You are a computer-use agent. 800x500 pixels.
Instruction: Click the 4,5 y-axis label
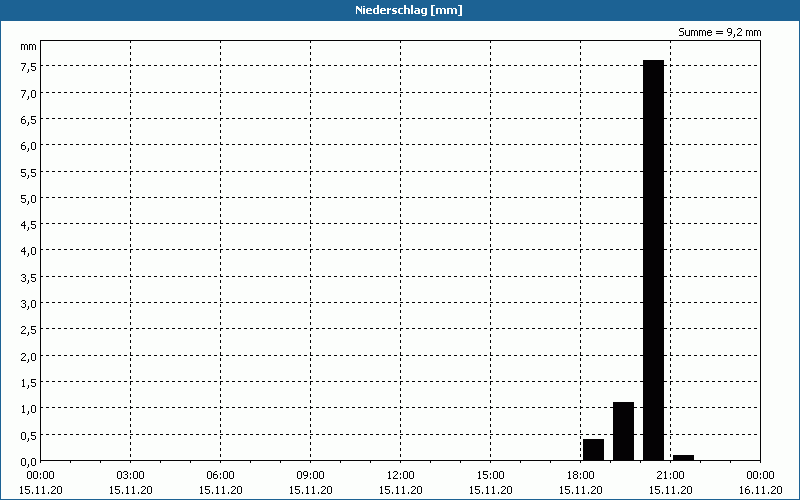(x=29, y=226)
